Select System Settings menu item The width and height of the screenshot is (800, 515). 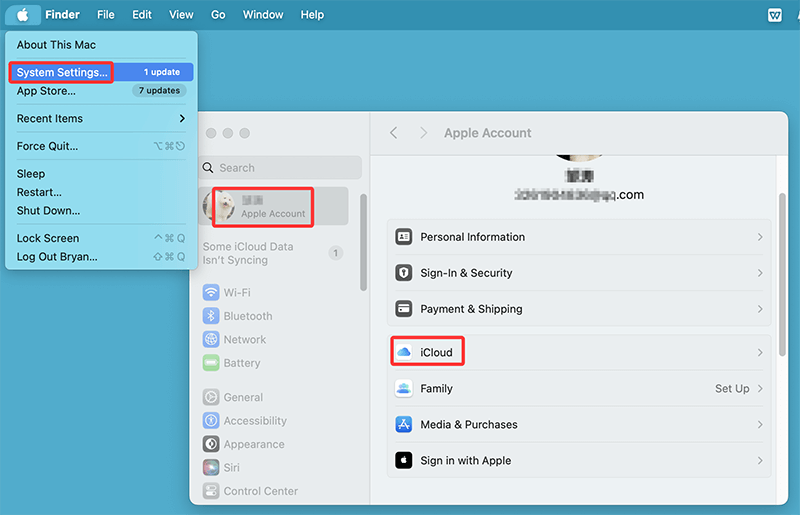click(101, 72)
